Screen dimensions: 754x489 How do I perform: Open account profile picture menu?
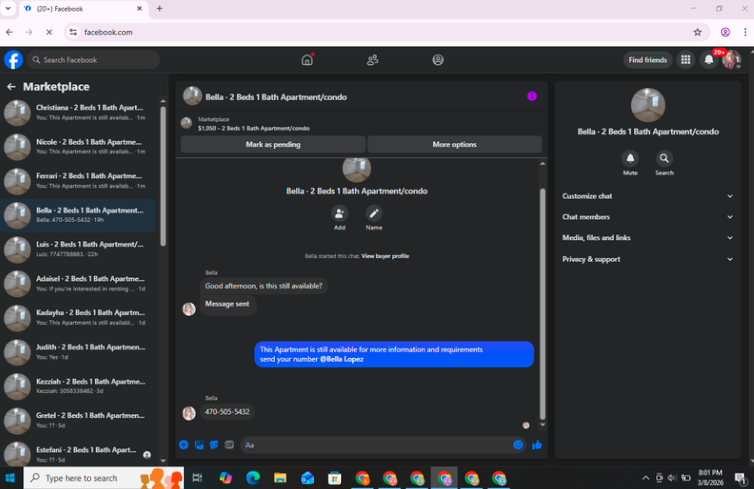click(x=731, y=60)
